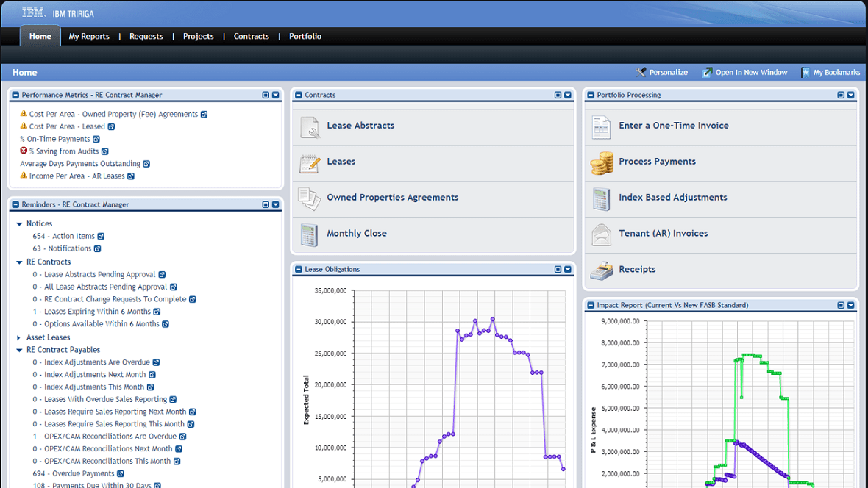Select 0 - Lease Abstracts Pending Approval
The height and width of the screenshot is (488, 868).
[x=93, y=274]
